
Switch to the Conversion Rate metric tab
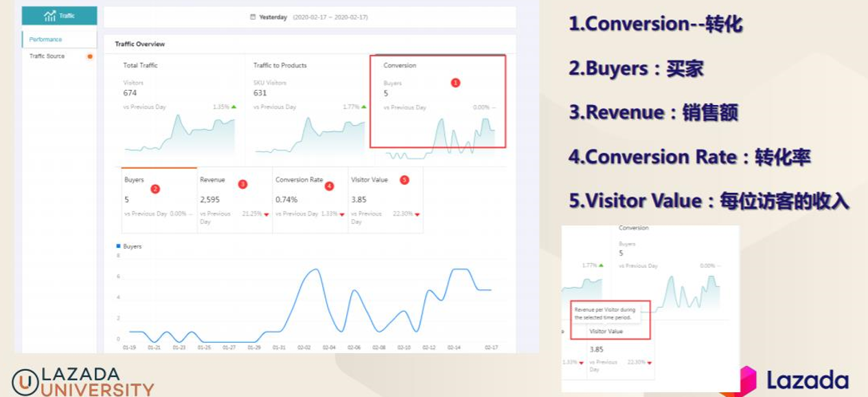click(310, 201)
